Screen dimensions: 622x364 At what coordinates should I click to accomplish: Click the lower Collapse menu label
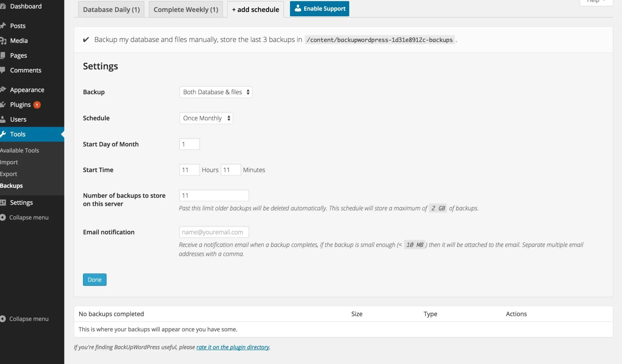click(x=29, y=319)
